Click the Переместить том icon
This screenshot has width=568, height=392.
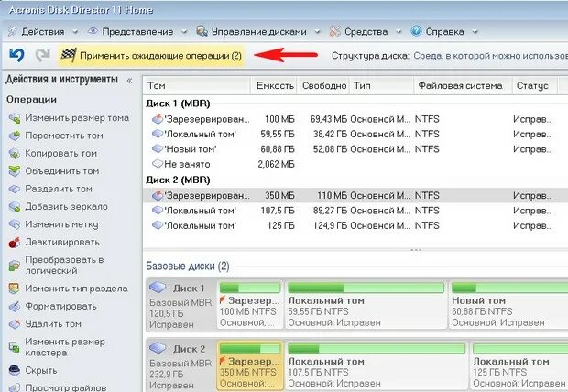point(15,136)
